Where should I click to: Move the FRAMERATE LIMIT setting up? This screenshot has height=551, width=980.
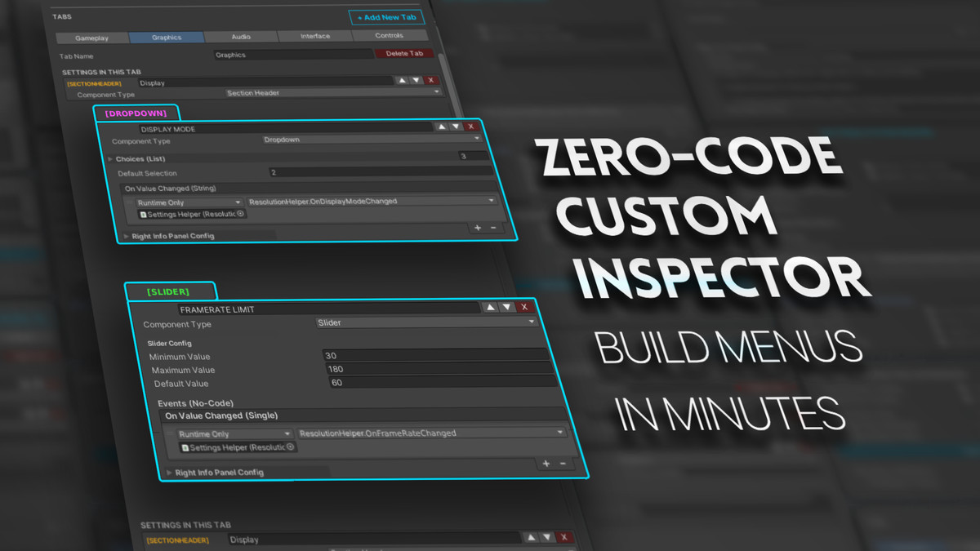click(490, 307)
